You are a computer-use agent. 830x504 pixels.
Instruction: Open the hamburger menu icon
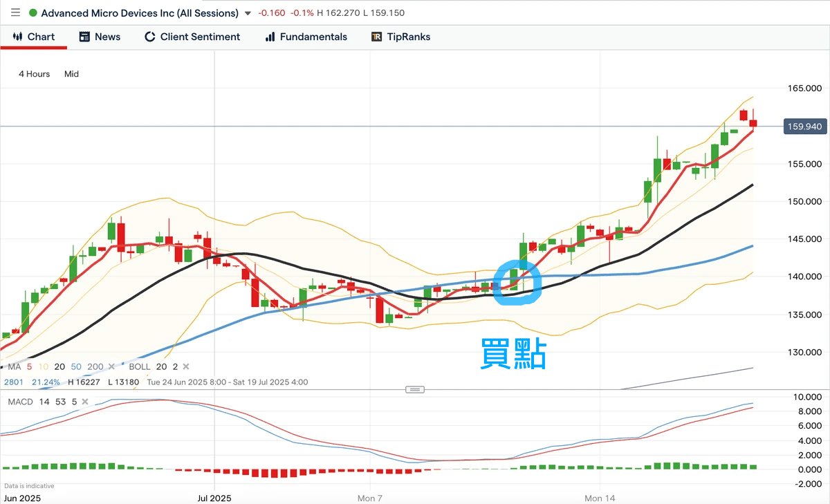[15, 13]
